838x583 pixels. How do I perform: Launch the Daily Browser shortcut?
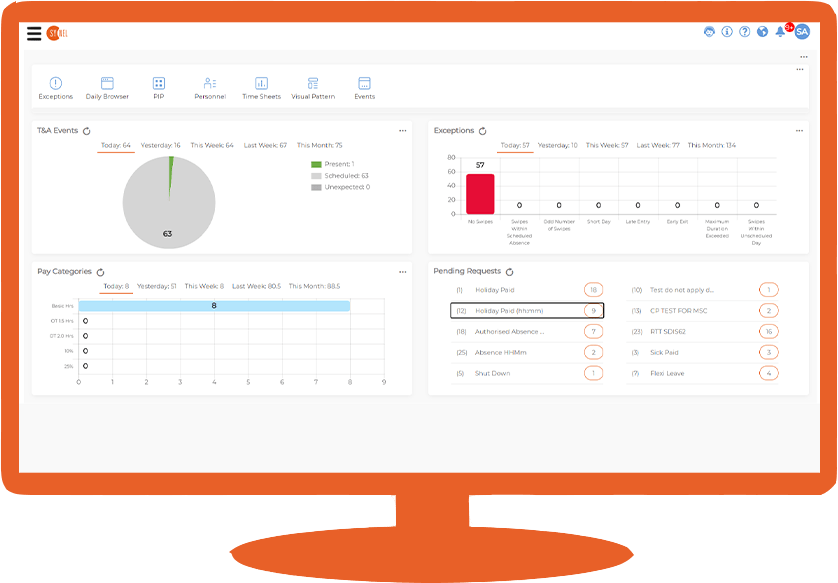(107, 88)
